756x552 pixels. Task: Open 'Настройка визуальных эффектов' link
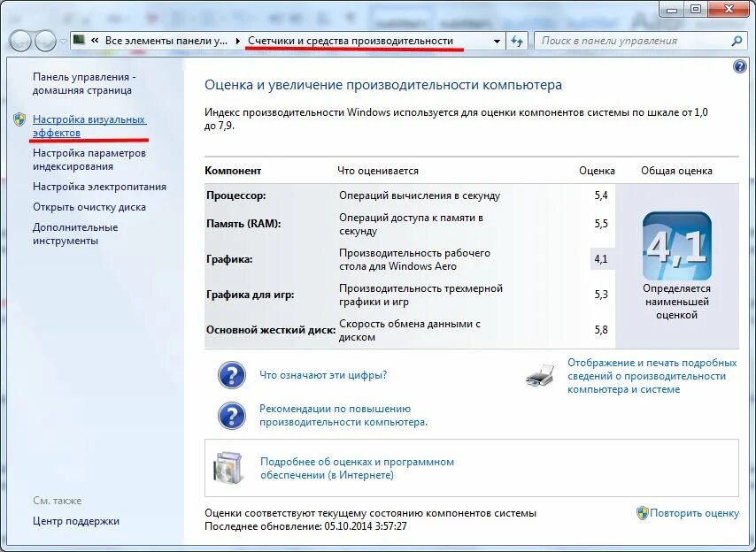(x=89, y=126)
